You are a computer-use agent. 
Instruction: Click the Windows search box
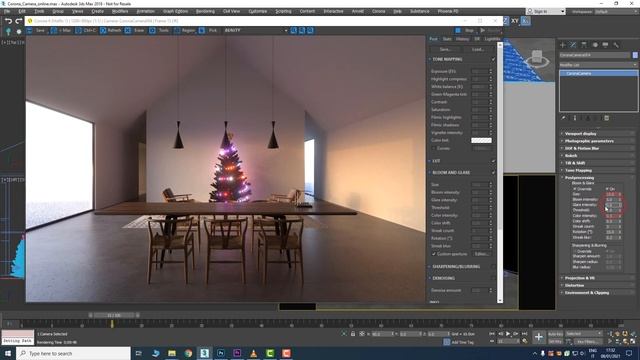pyautogui.click(x=74, y=353)
